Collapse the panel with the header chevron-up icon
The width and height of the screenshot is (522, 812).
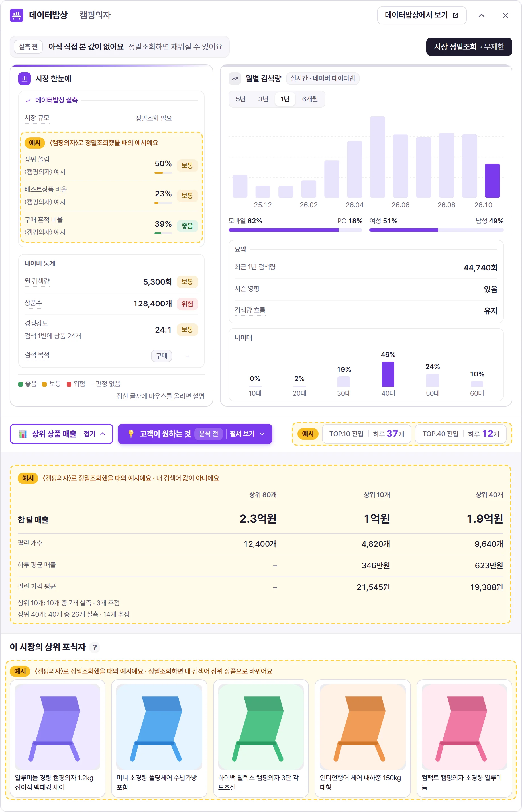click(481, 15)
